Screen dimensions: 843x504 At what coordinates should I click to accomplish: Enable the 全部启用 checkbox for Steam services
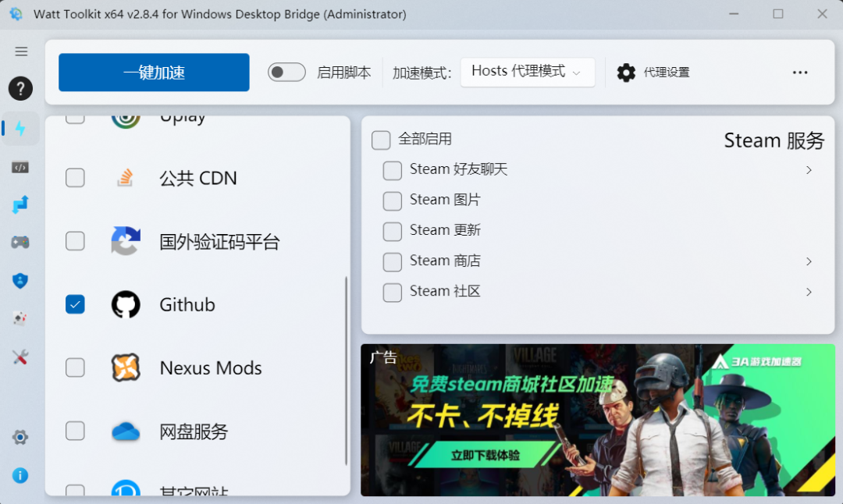(380, 140)
